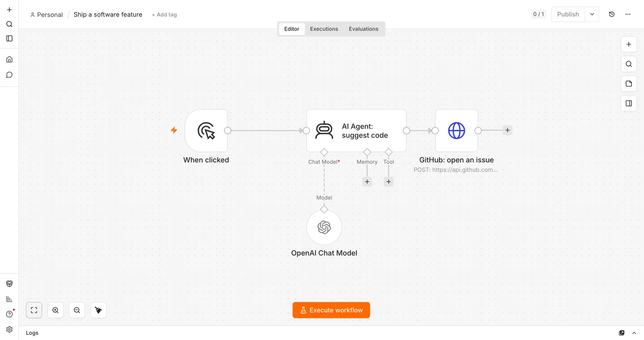
Task: Toggle the sidebar panel icon on the left
Action: [9, 39]
